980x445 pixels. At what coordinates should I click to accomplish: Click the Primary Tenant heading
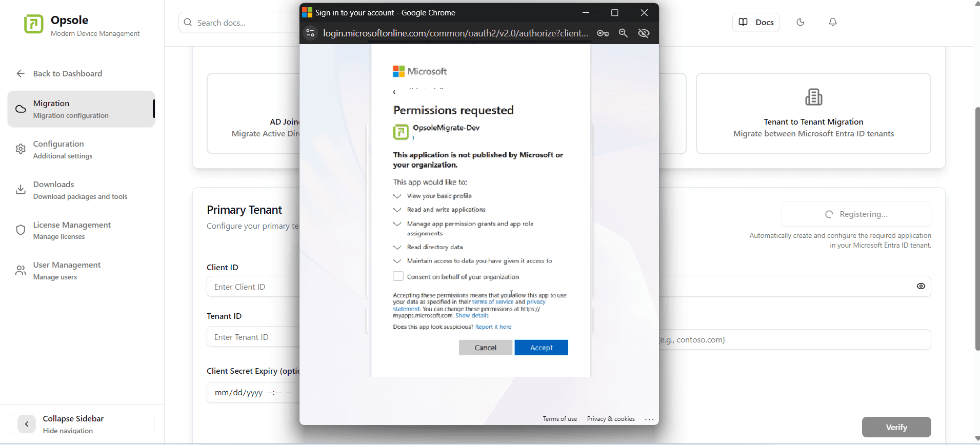(x=244, y=210)
